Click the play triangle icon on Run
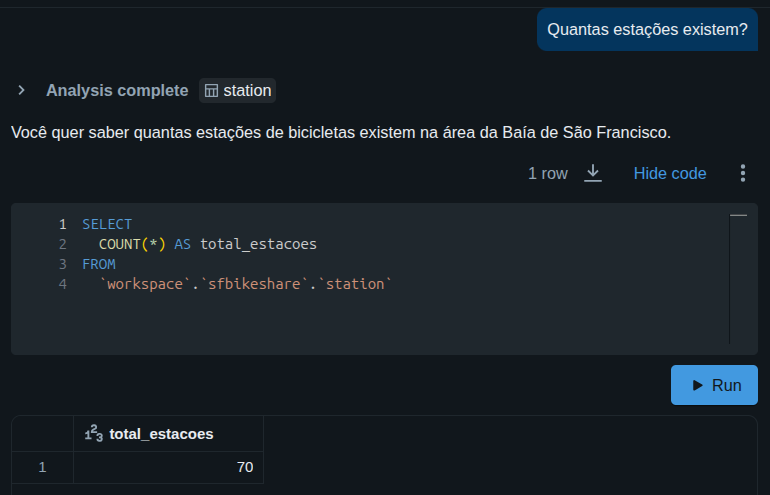This screenshot has width=770, height=495. (x=697, y=385)
